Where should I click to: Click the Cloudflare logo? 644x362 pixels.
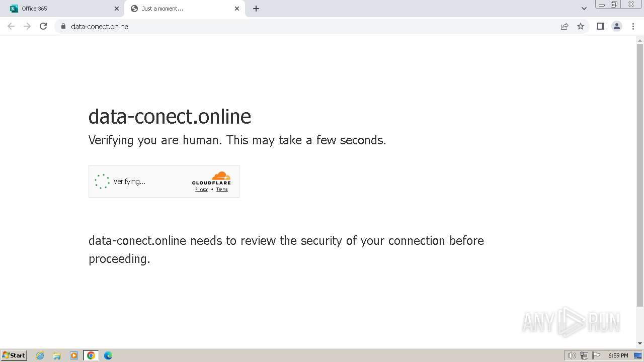coord(211,178)
